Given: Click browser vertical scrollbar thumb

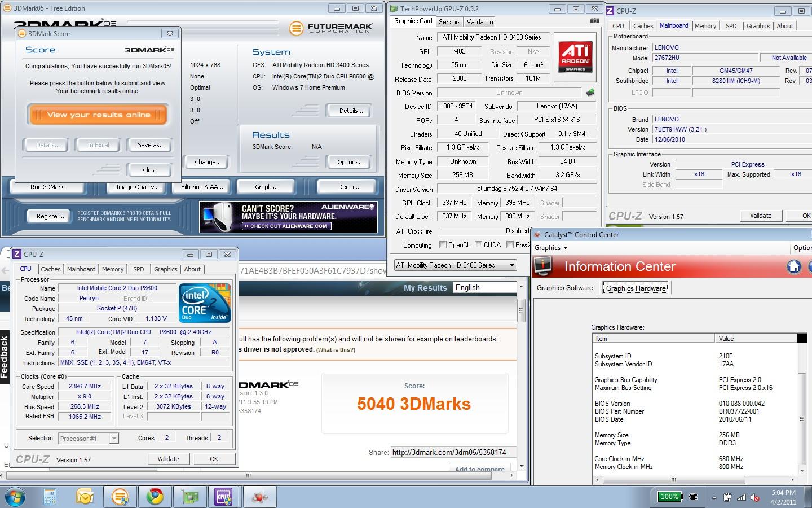Looking at the screenshot, I should pyautogui.click(x=522, y=309).
